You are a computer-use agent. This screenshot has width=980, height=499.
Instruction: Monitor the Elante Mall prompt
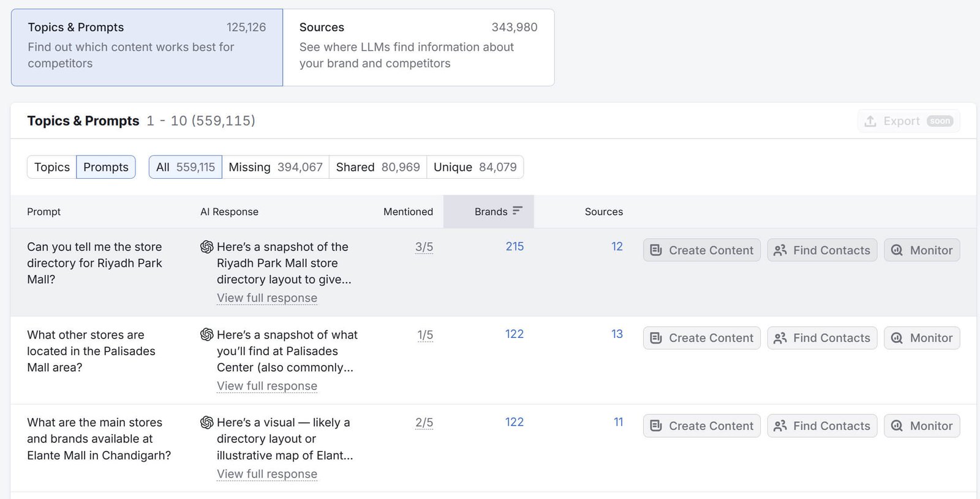[x=921, y=426]
